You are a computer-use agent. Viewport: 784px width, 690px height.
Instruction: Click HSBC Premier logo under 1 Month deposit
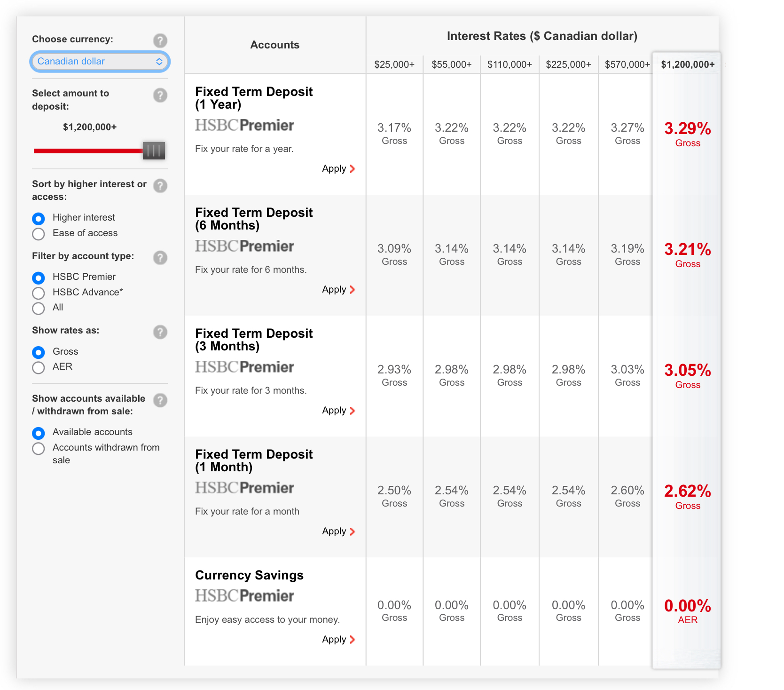pos(244,488)
